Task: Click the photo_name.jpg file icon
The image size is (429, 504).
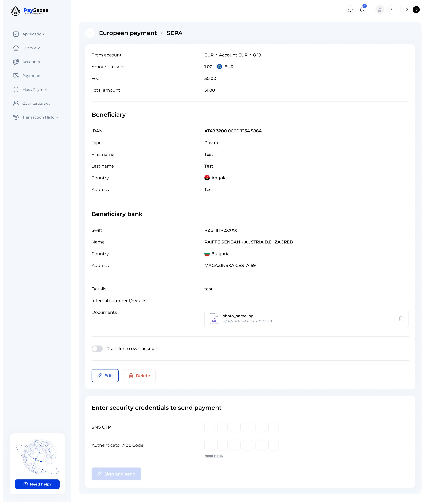Action: pyautogui.click(x=214, y=318)
